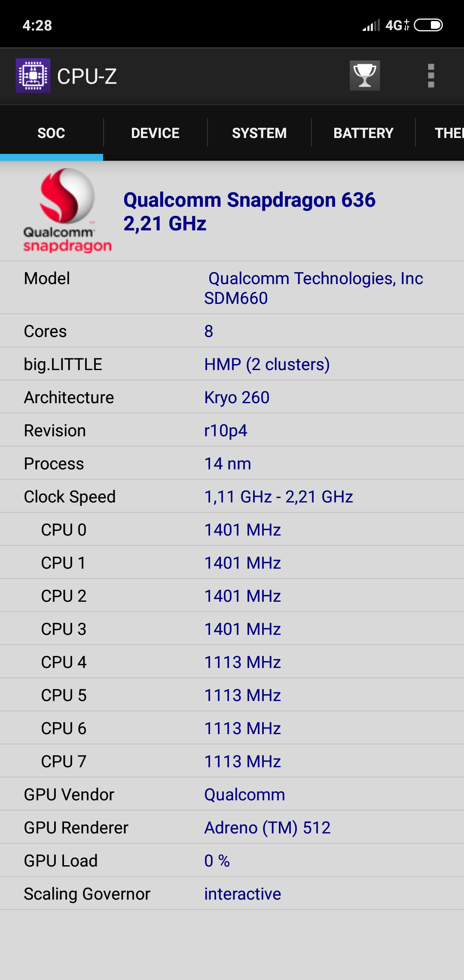Tap the GPU Renderer Adreno row
Viewport: 464px width, 980px height.
(x=232, y=828)
